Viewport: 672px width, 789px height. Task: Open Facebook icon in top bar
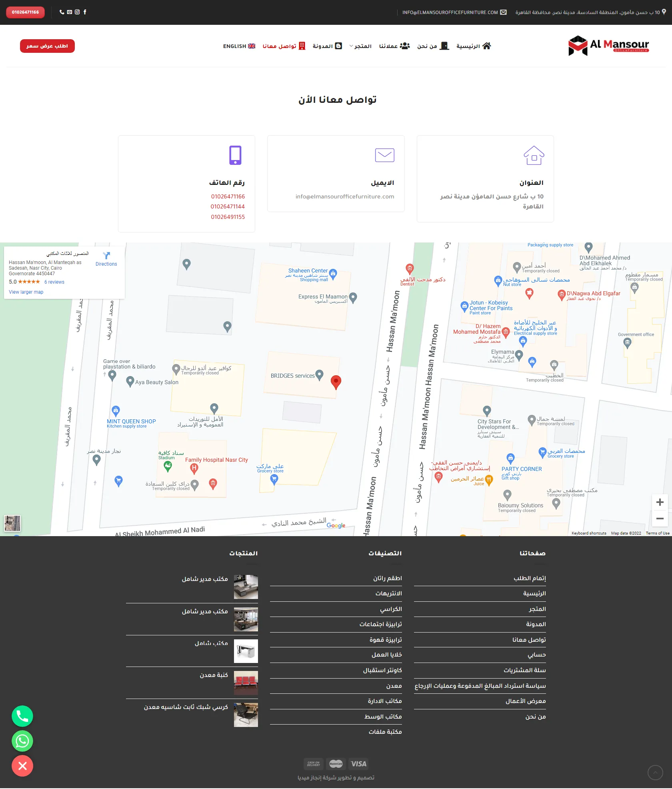pyautogui.click(x=85, y=12)
